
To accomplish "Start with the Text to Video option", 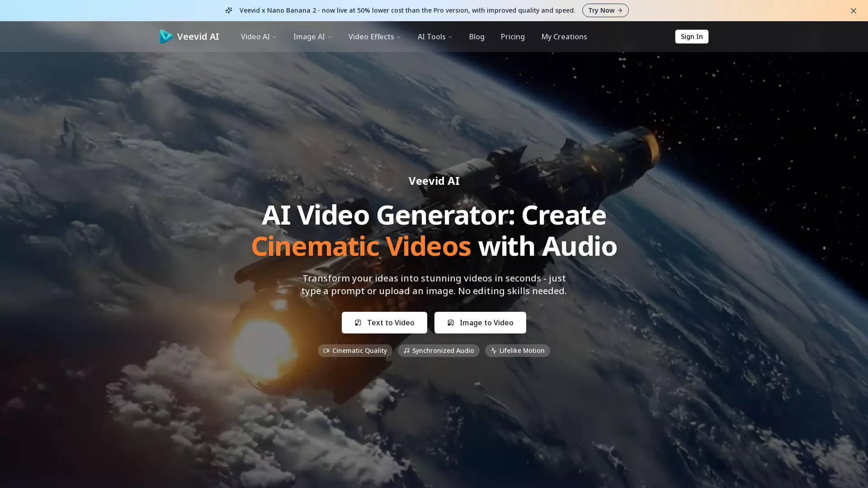I will click(384, 323).
